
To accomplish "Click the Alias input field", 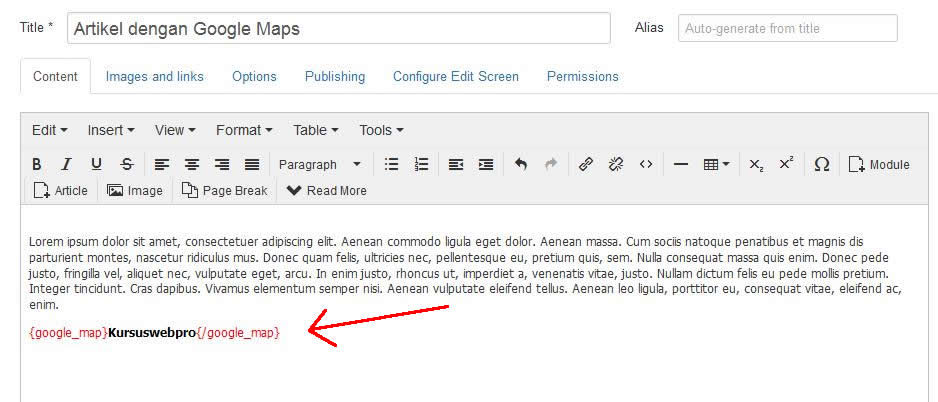I will coord(787,28).
